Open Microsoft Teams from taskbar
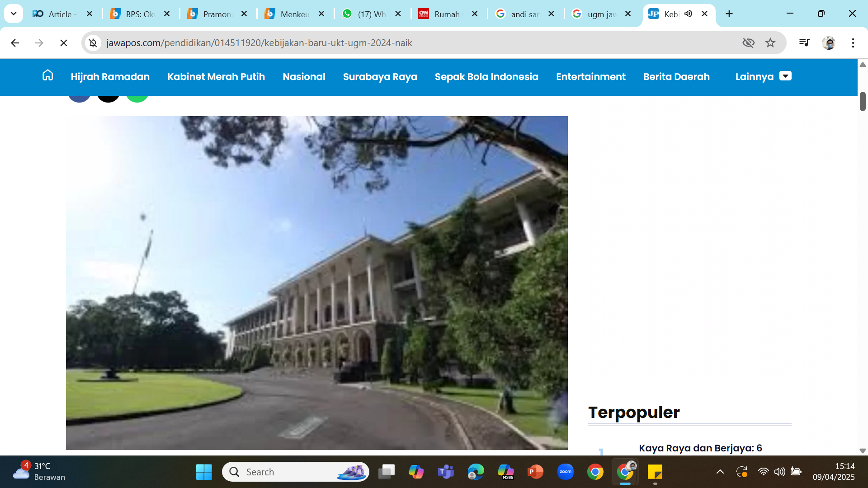Image resolution: width=868 pixels, height=488 pixels. click(x=446, y=472)
